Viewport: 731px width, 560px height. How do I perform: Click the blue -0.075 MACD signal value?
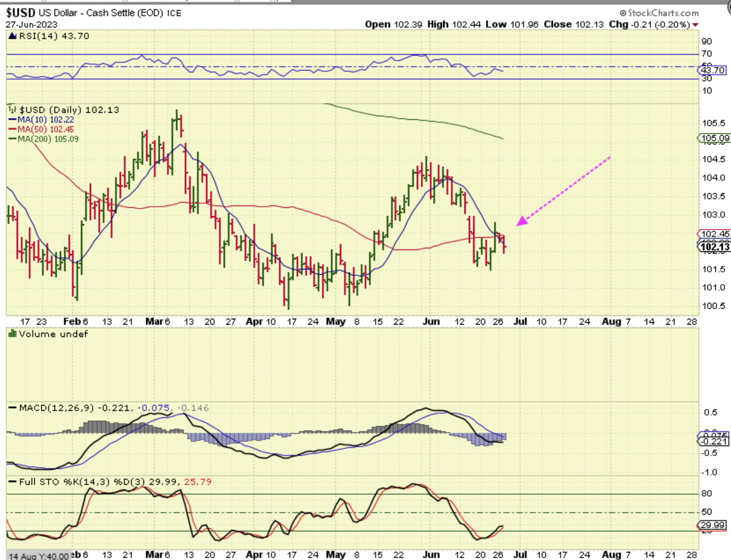click(154, 408)
